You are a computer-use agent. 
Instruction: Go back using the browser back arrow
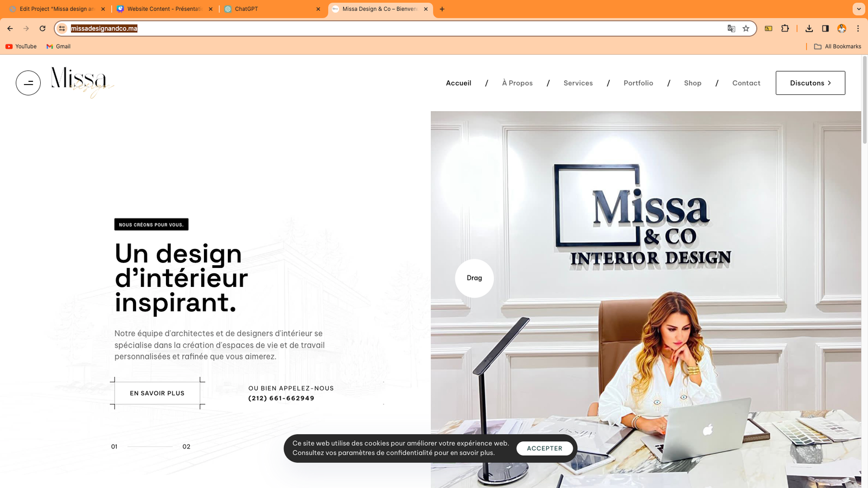click(10, 28)
